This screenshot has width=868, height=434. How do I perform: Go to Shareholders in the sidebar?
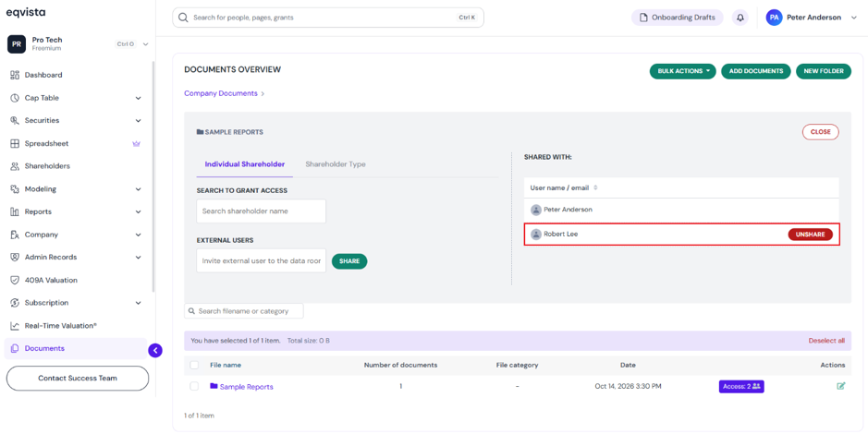pyautogui.click(x=47, y=166)
